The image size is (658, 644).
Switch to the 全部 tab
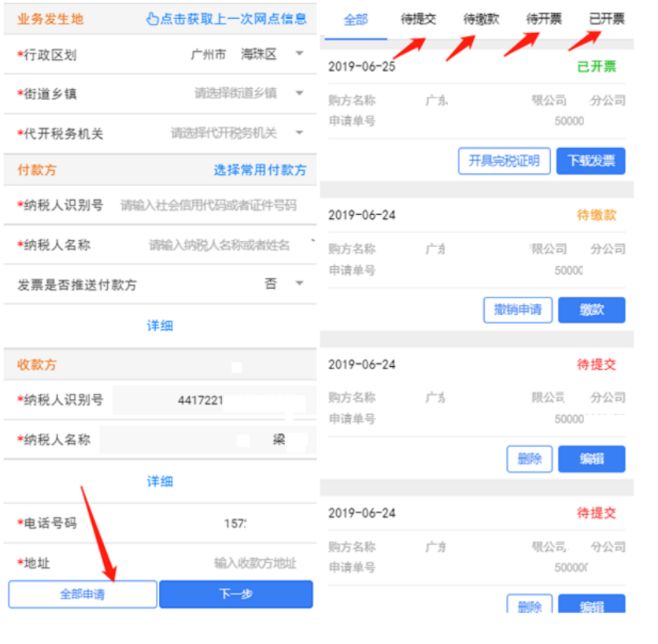[356, 20]
